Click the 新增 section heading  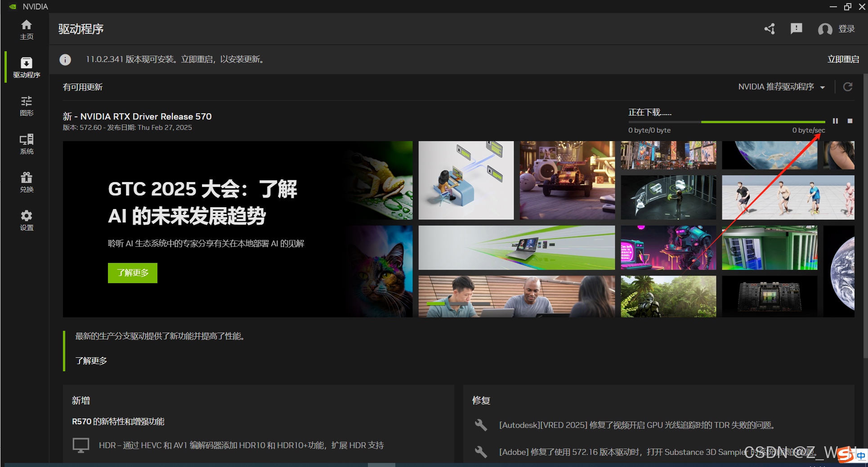[81, 400]
